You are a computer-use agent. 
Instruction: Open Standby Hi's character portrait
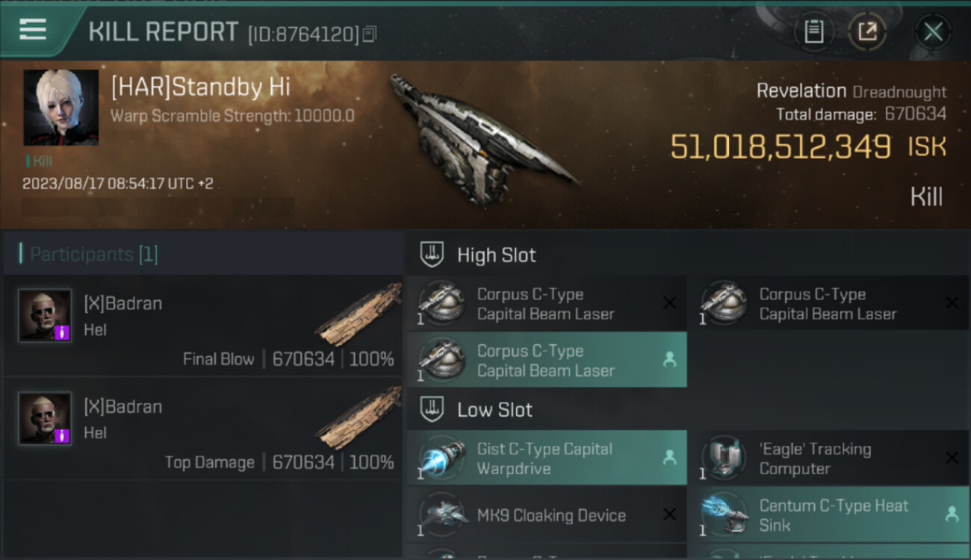click(x=61, y=108)
